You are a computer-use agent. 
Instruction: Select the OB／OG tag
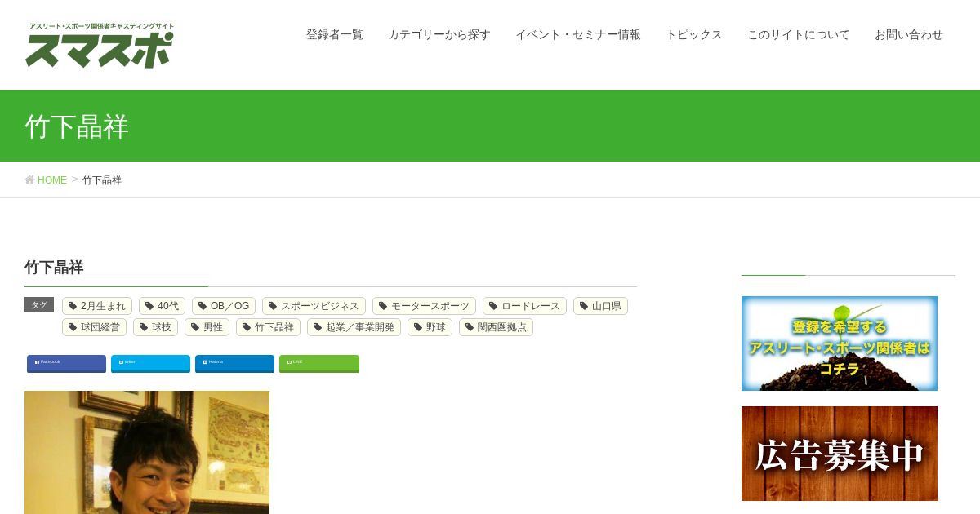pyautogui.click(x=224, y=306)
